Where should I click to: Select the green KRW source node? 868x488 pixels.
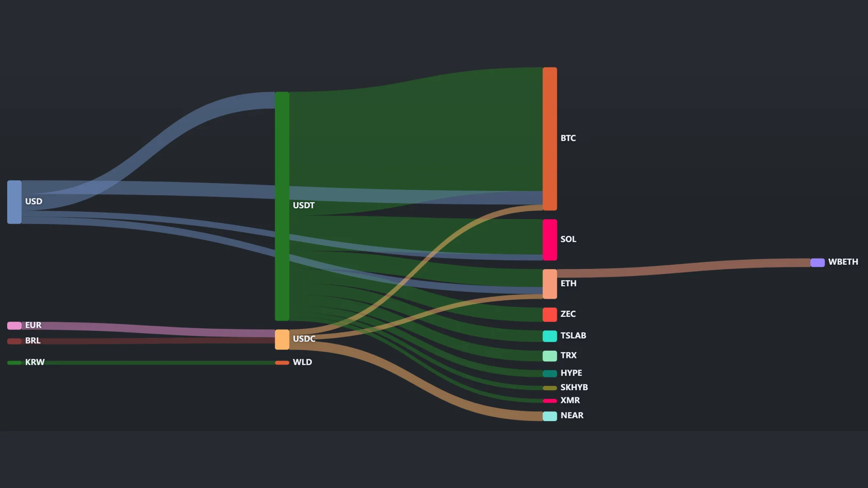tap(14, 363)
